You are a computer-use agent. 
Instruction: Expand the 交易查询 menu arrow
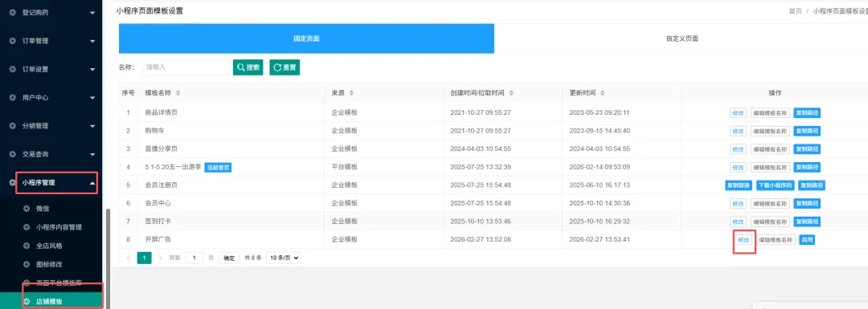click(x=92, y=154)
